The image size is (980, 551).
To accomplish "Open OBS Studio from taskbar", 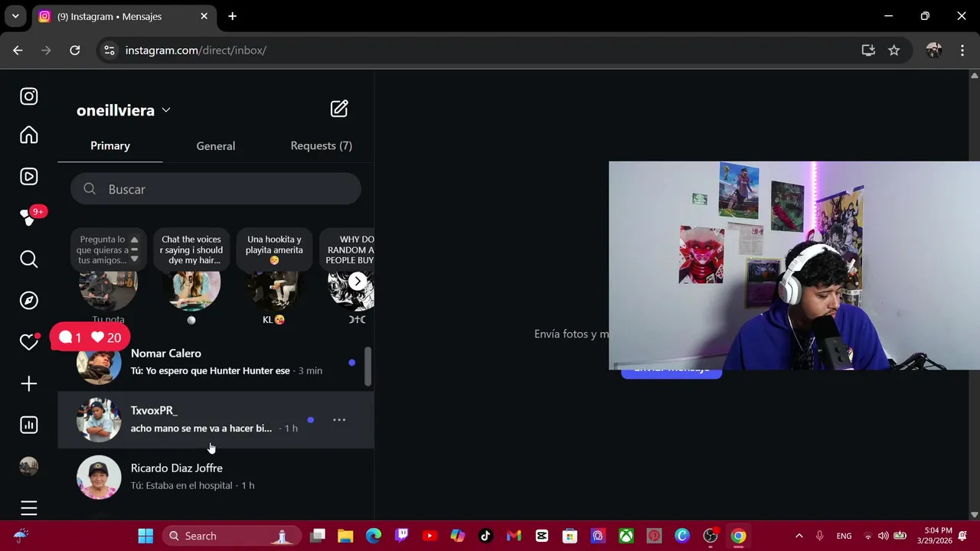I will pyautogui.click(x=710, y=536).
